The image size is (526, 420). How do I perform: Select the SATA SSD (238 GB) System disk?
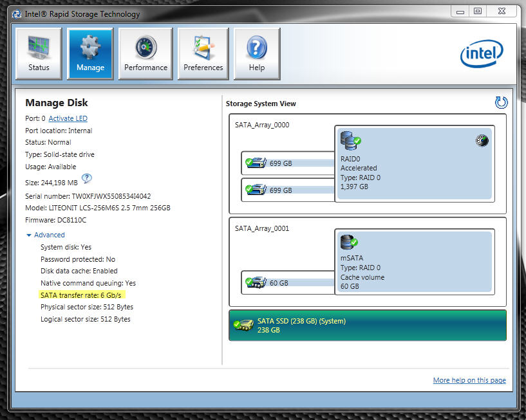click(367, 325)
